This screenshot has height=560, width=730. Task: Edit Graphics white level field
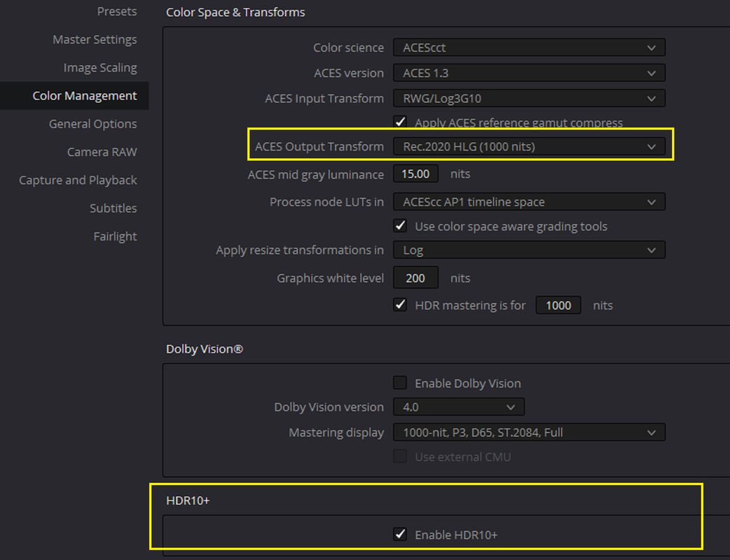point(415,278)
